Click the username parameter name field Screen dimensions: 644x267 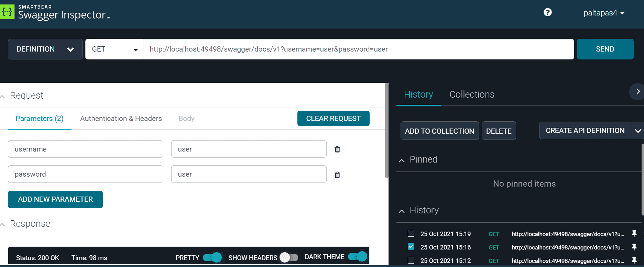point(86,149)
